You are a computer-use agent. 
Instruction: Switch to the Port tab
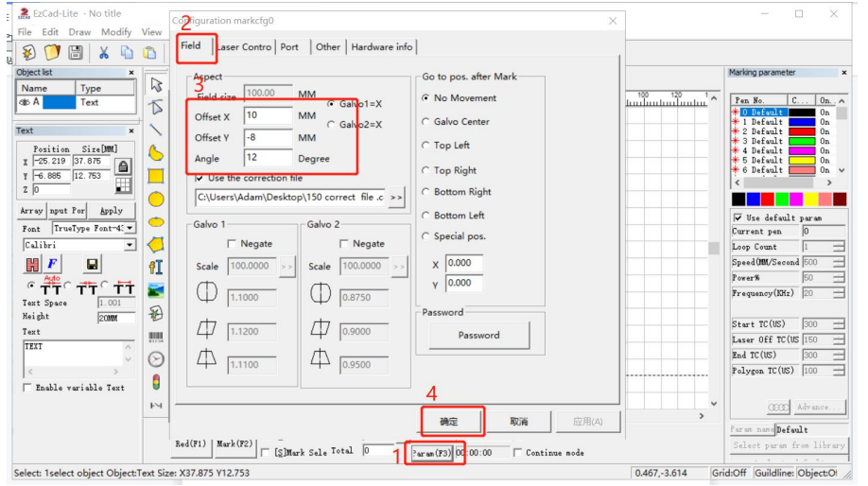(289, 47)
